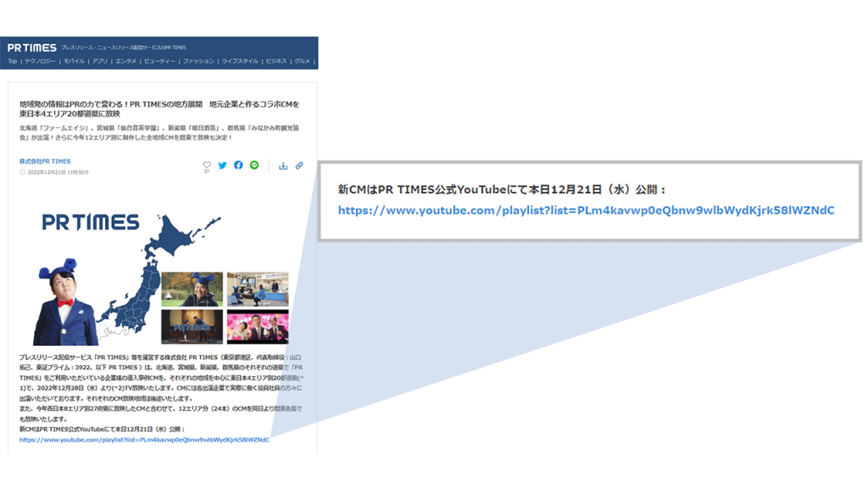Screen dimensions: 868x488
Task: Share article on Twitter
Action: tap(223, 165)
